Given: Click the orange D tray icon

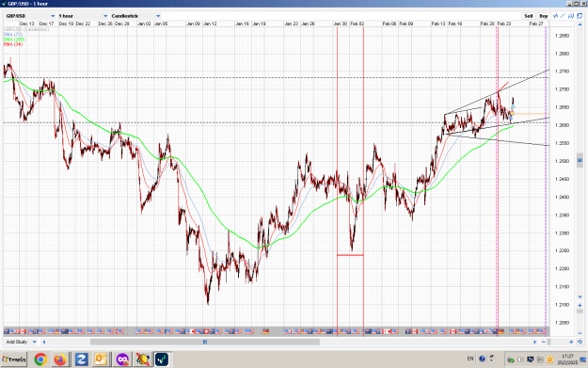Looking at the screenshot, I should [549, 360].
